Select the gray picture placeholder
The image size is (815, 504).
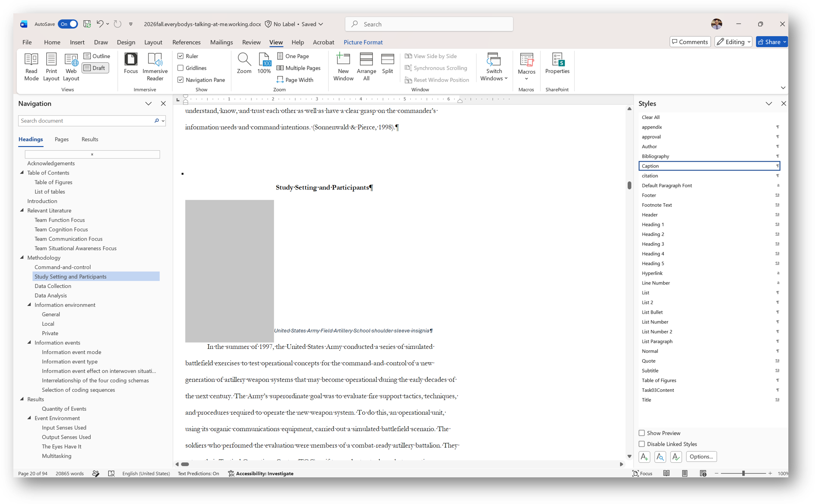click(229, 271)
